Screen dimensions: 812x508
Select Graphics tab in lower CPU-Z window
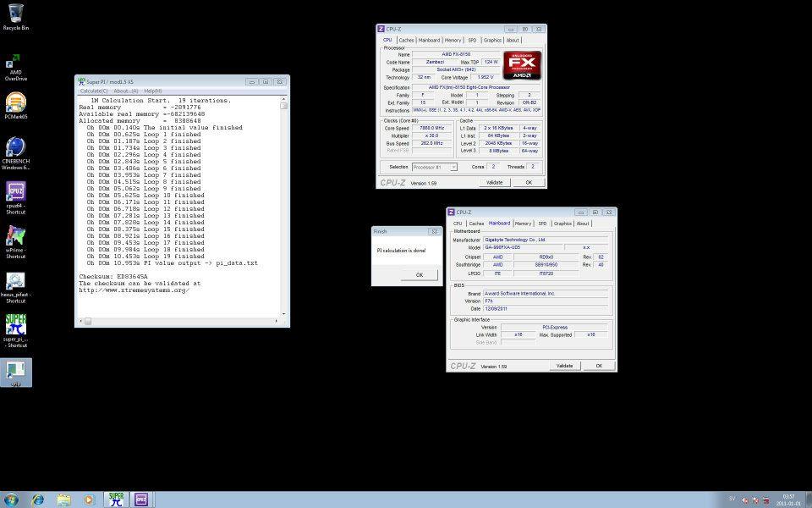pyautogui.click(x=562, y=224)
